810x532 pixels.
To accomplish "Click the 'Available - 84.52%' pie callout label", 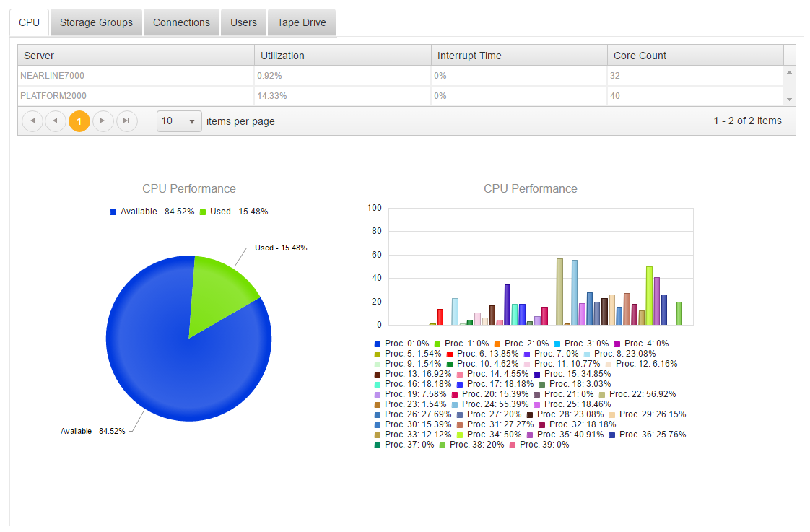I will pos(93,431).
